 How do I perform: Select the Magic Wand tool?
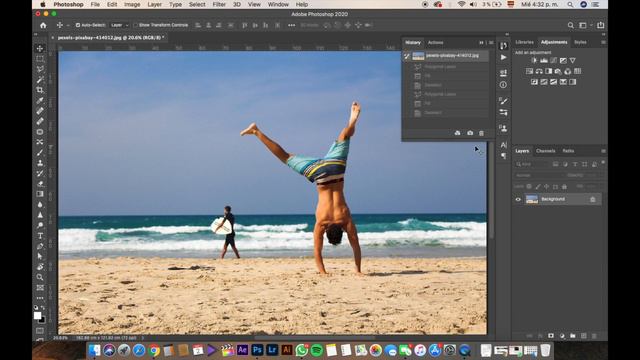click(x=40, y=80)
